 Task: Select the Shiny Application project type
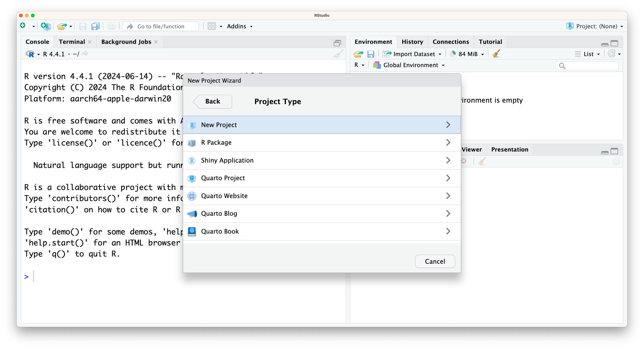coord(322,160)
